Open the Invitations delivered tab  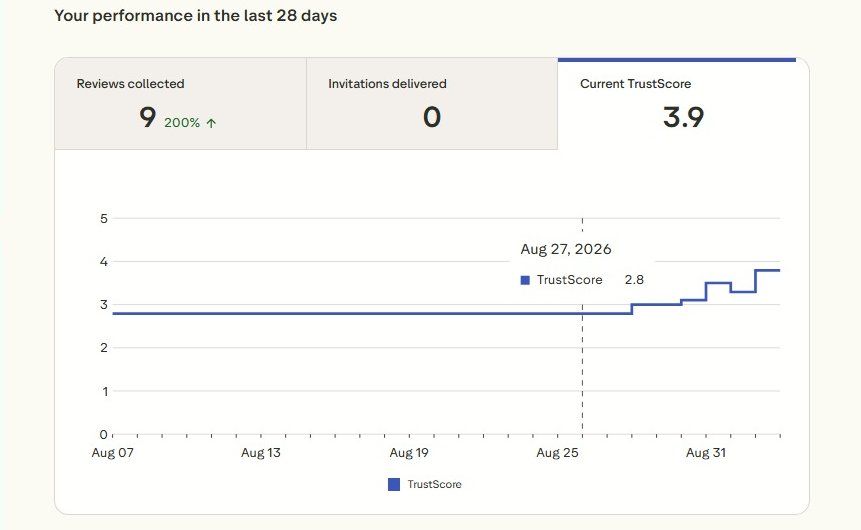[432, 103]
